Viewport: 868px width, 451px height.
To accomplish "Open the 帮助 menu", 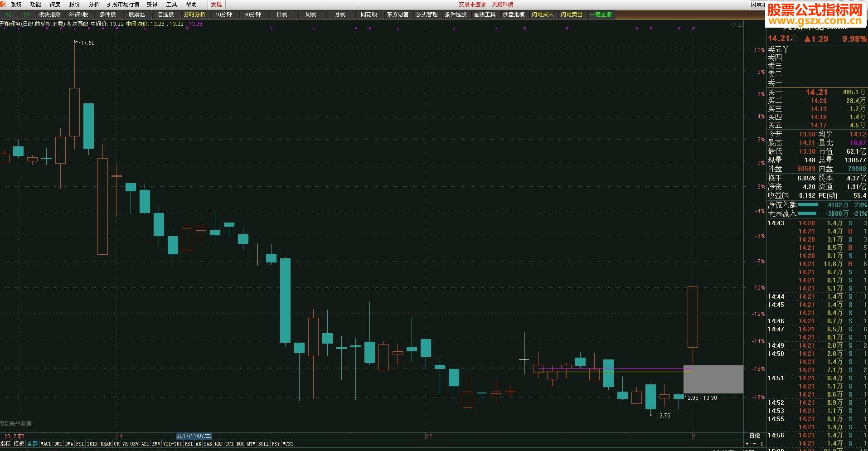I will (191, 5).
